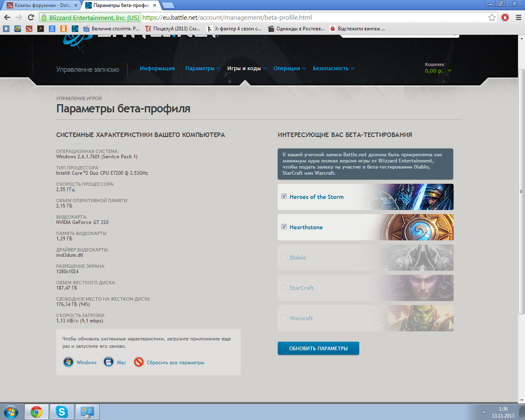Open the Dota 2 bookmark icon

point(29,29)
